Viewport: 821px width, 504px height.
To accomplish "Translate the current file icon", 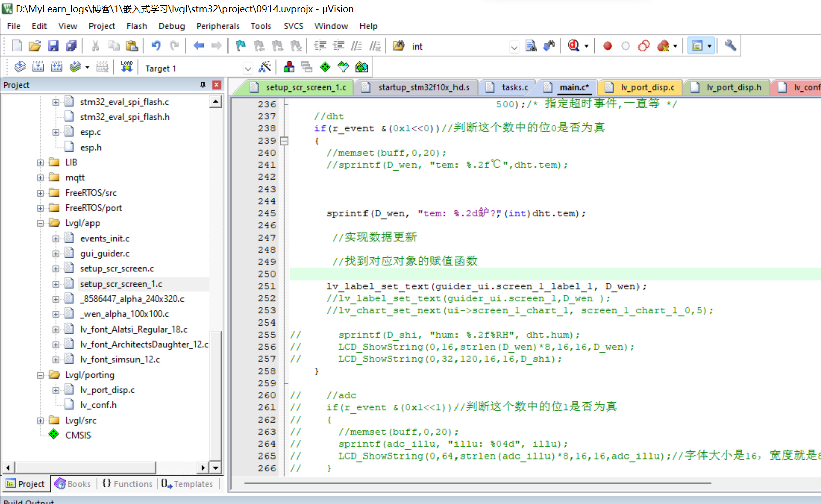I will 20,67.
